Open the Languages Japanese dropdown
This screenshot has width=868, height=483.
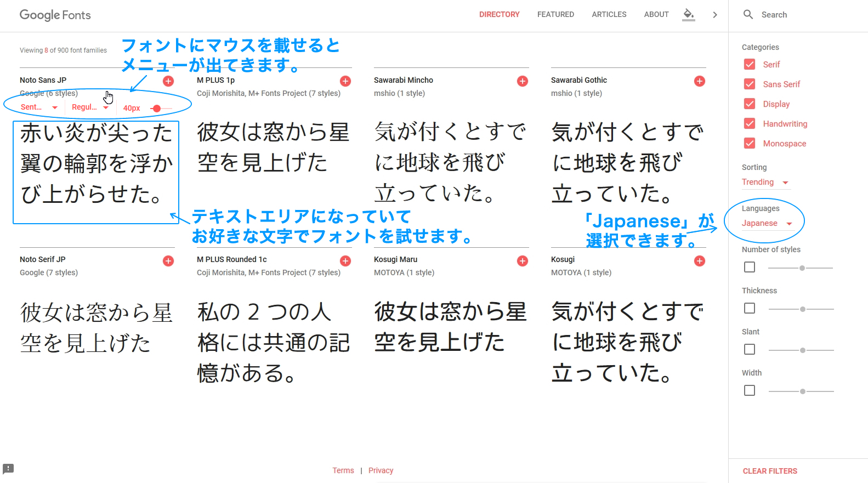click(x=767, y=223)
